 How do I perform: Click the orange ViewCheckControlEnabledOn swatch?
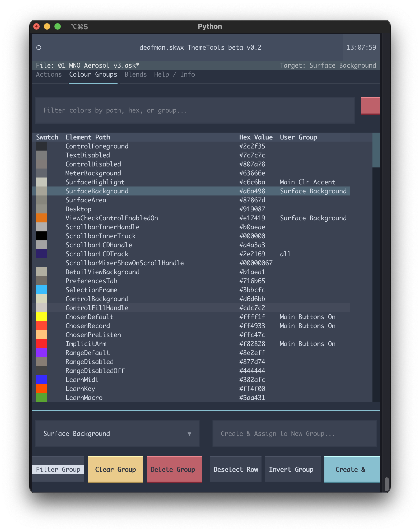point(41,218)
